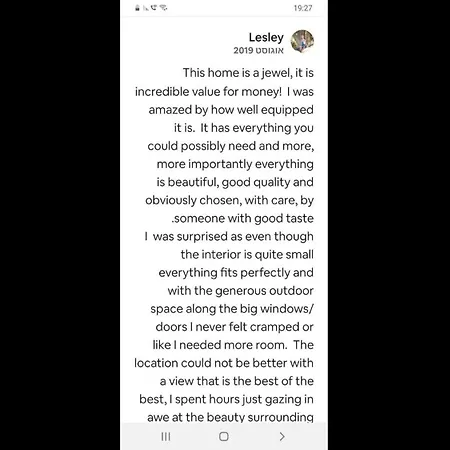Screen dimensions: 450x450
Task: Tap the 2019 review date label
Action: pos(258,50)
